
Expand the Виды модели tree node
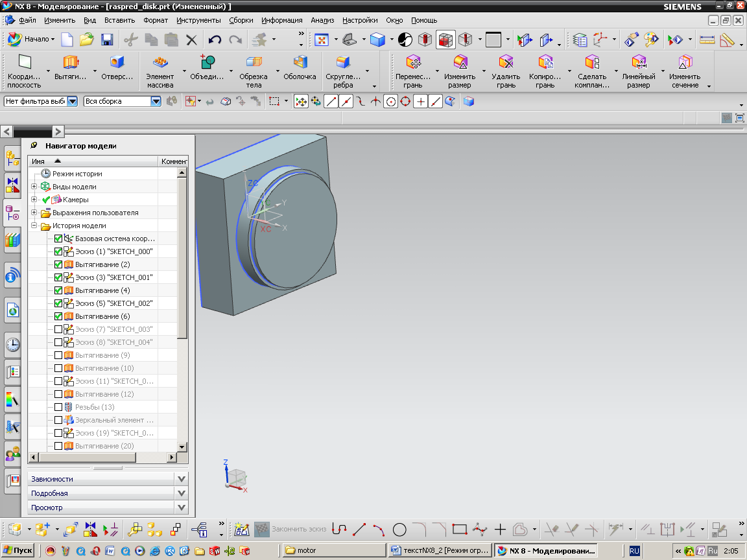34,186
